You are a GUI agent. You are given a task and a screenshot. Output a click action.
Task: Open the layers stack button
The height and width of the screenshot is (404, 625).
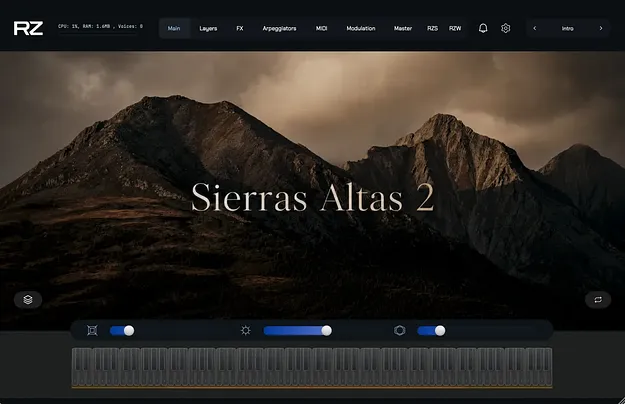(28, 300)
